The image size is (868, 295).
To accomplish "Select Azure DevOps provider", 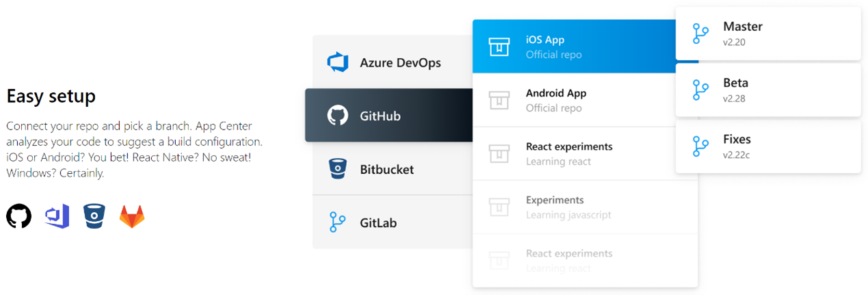I will [x=393, y=62].
